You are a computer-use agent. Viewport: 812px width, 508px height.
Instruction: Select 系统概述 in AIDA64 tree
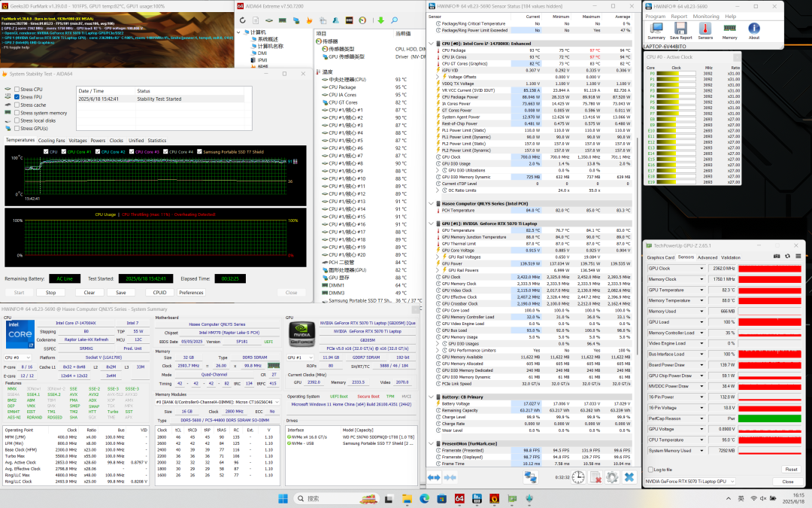click(268, 39)
